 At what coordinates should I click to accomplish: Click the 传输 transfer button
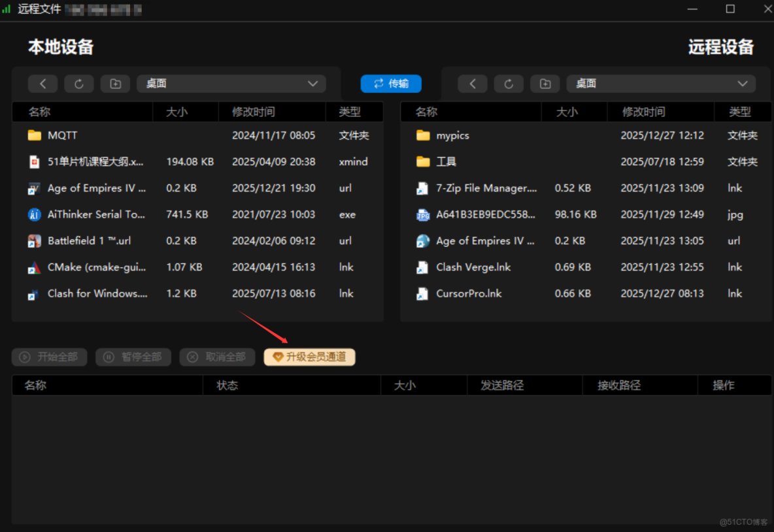click(x=391, y=84)
